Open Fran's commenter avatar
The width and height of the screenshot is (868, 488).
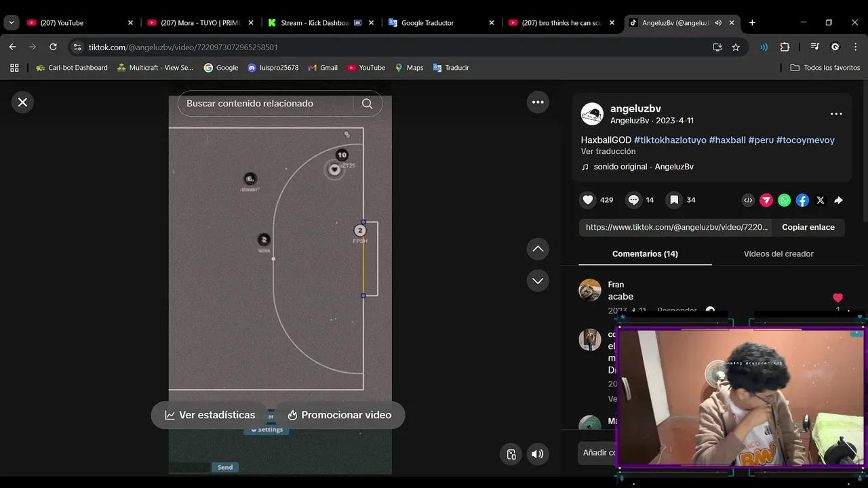coord(590,290)
